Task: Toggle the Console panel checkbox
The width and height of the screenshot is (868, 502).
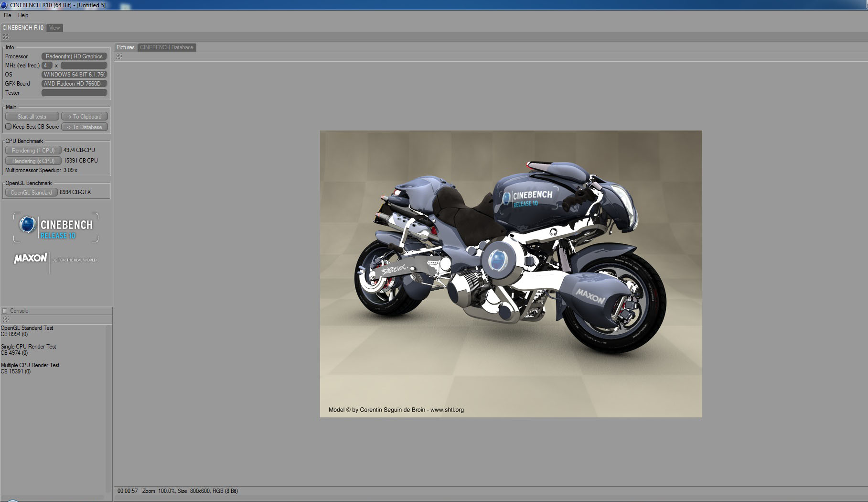Action: (x=5, y=311)
